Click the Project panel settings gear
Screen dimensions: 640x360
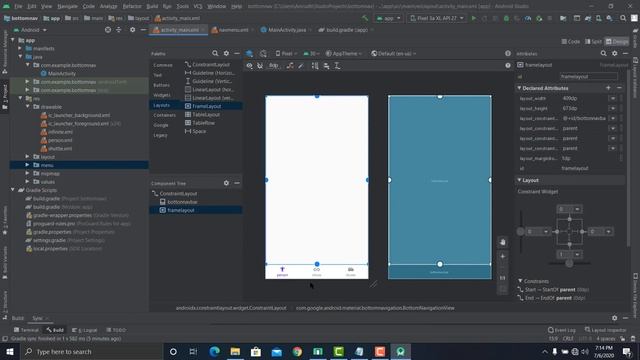click(132, 30)
